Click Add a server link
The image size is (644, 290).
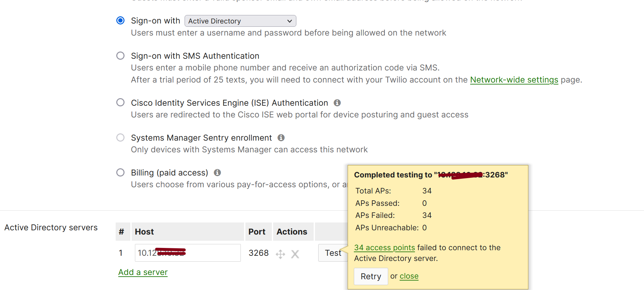[143, 272]
